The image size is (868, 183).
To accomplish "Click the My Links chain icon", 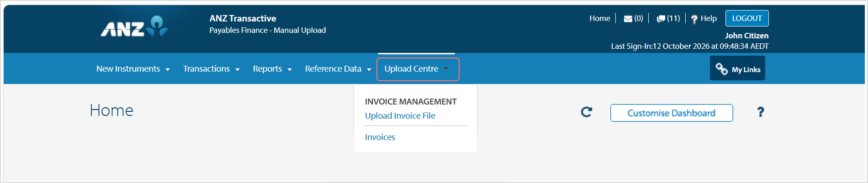I will 721,69.
